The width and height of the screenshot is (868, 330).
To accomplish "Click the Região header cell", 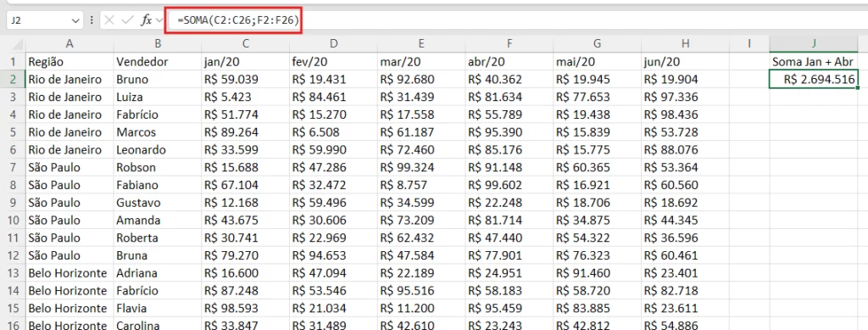I will click(70, 61).
